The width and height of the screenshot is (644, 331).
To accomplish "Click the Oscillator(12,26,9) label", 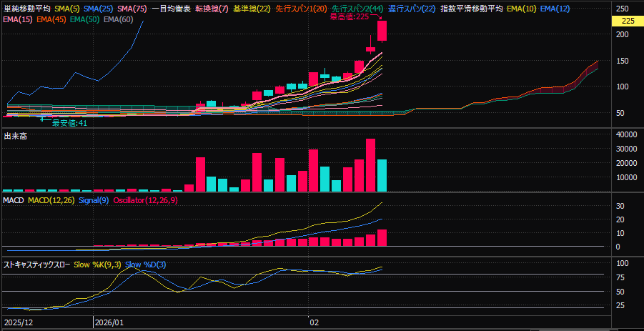I will [x=145, y=201].
